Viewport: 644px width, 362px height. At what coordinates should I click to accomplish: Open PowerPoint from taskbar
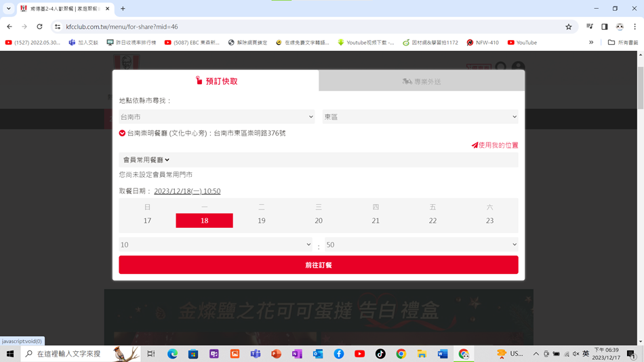[x=277, y=354]
